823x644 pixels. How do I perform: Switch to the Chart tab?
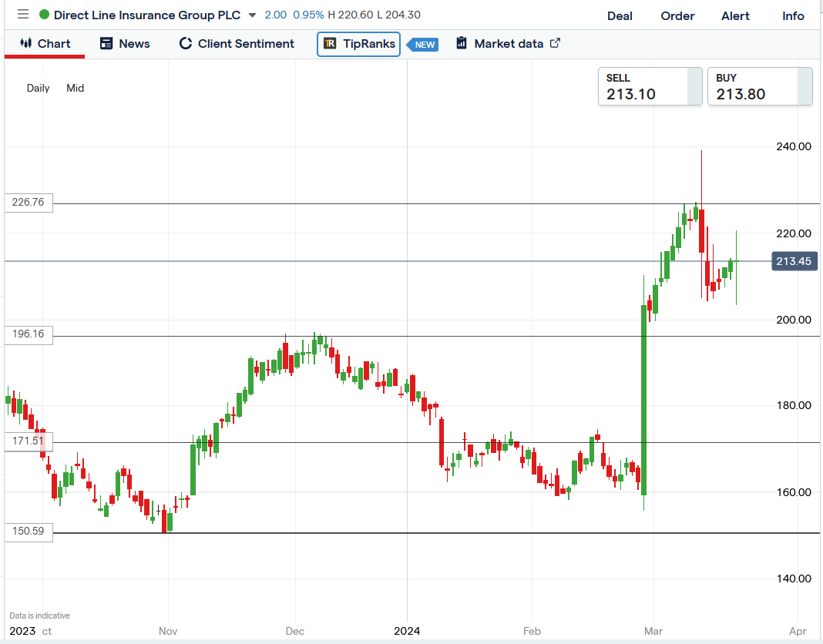(x=45, y=44)
